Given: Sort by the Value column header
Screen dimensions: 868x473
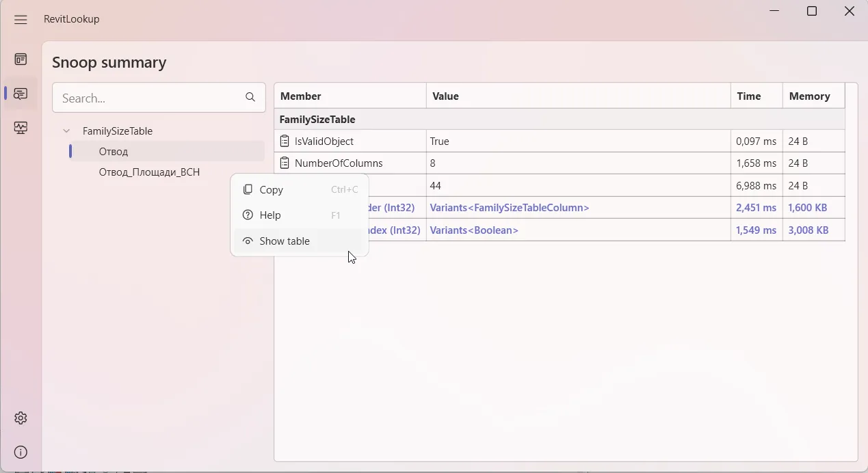Looking at the screenshot, I should 579,96.
